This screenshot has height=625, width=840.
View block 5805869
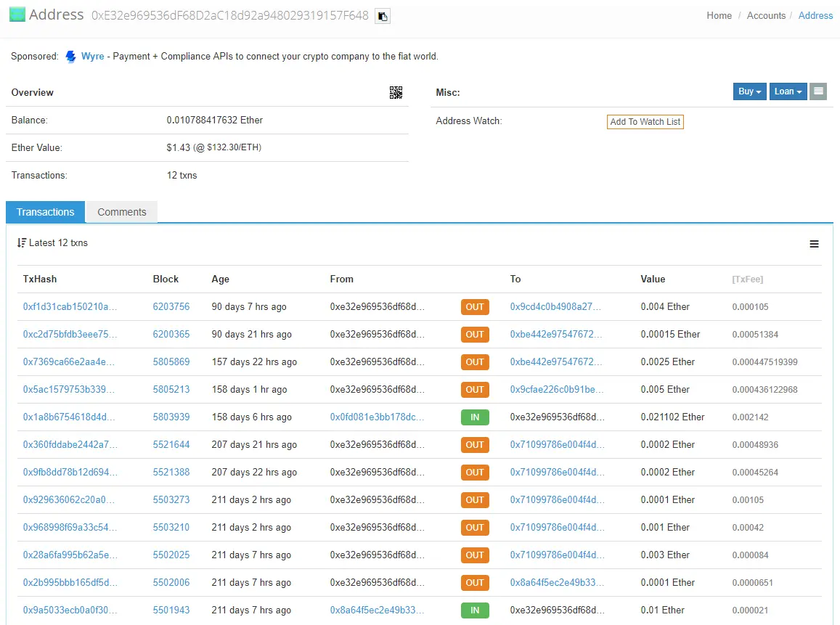tap(171, 362)
